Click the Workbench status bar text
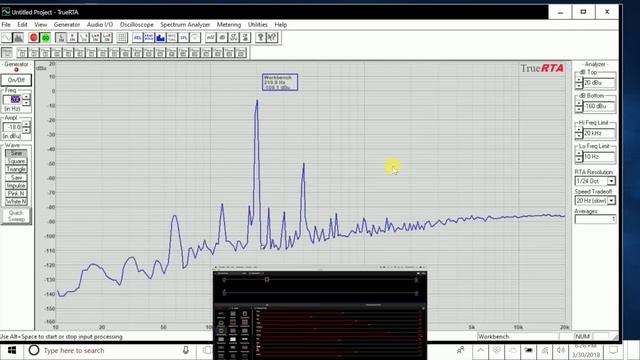Viewport: 640px width, 360px height. (494, 336)
